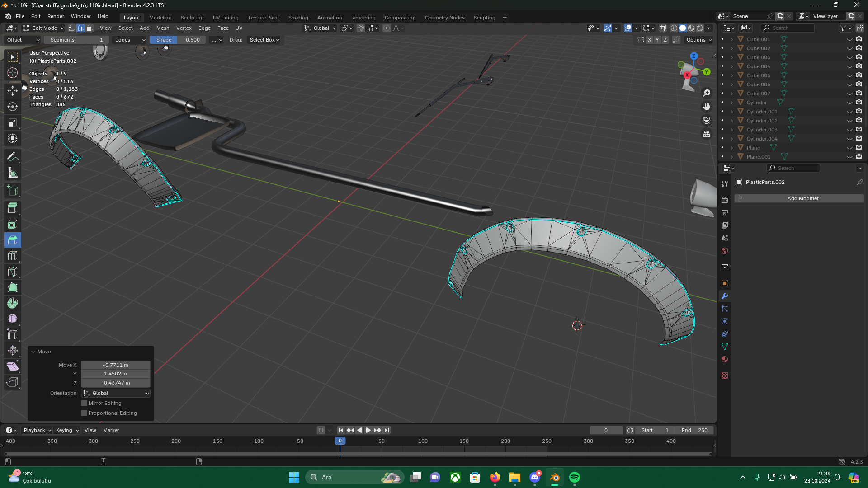Open the Orientation Global dropdown

[116, 393]
